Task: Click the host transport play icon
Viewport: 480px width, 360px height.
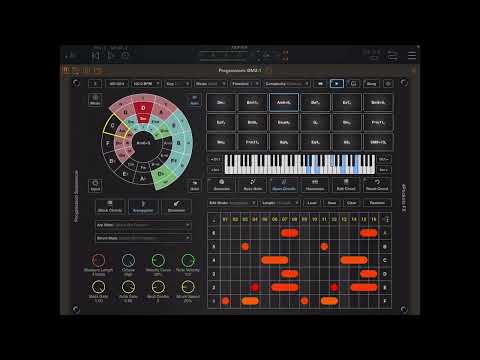Action: pos(111,55)
